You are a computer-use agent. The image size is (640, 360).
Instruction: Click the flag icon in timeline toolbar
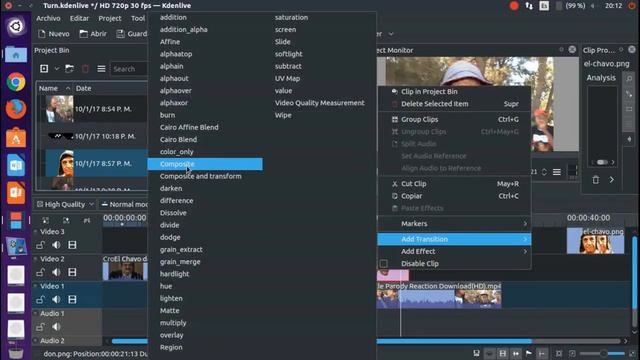529,353
